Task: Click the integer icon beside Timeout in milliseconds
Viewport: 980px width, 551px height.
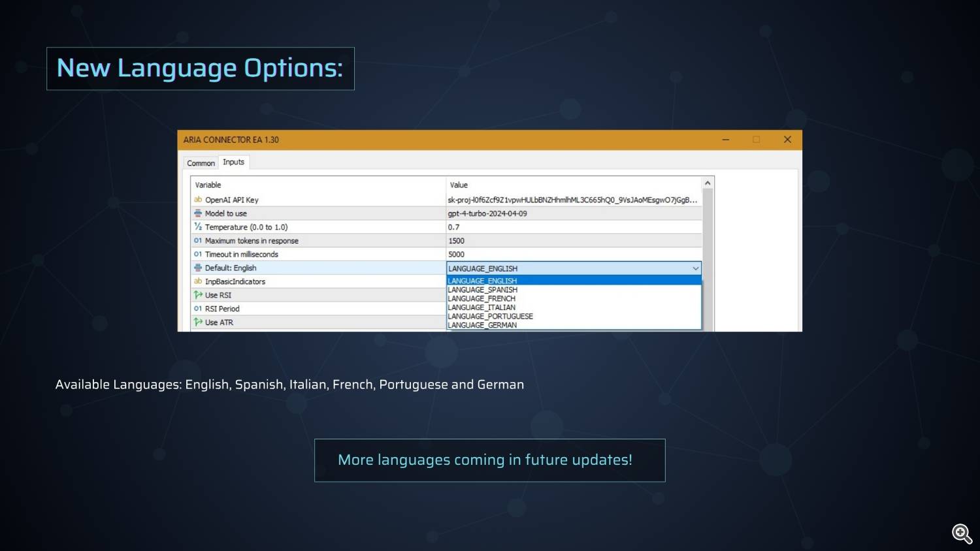Action: point(198,255)
